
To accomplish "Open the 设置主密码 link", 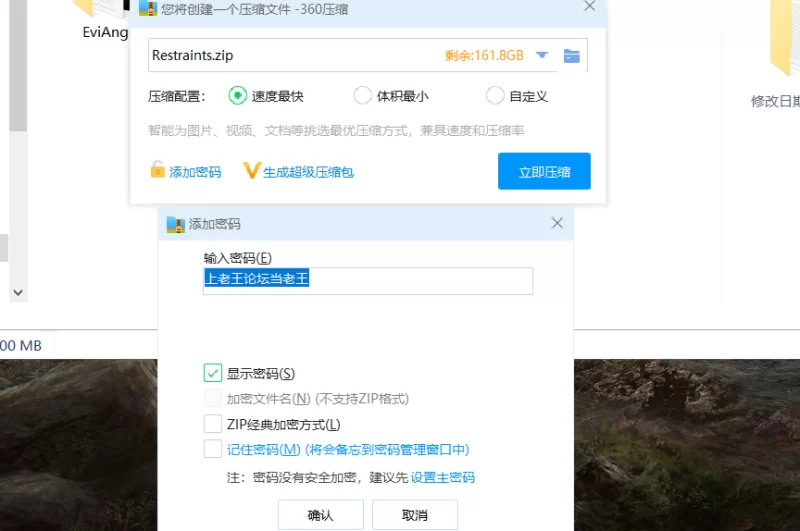I will [443, 477].
